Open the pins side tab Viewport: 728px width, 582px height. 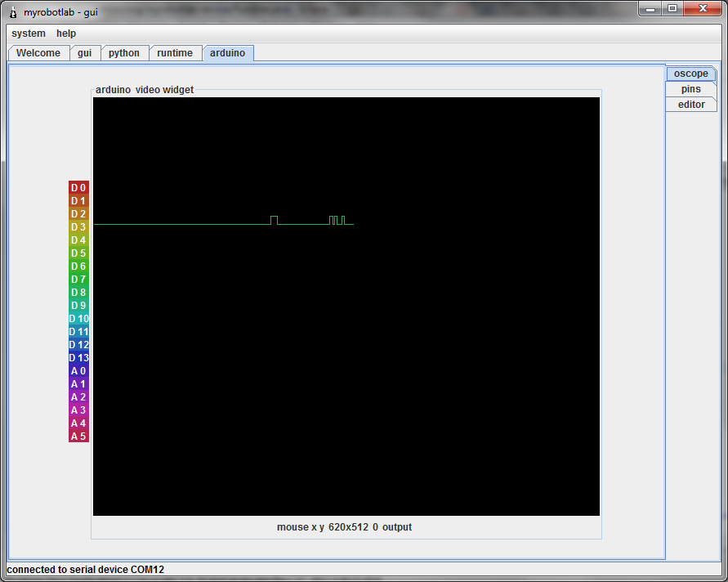pos(691,89)
